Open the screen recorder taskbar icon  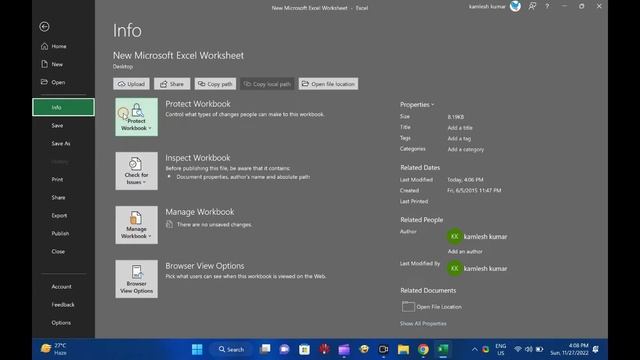(383, 349)
